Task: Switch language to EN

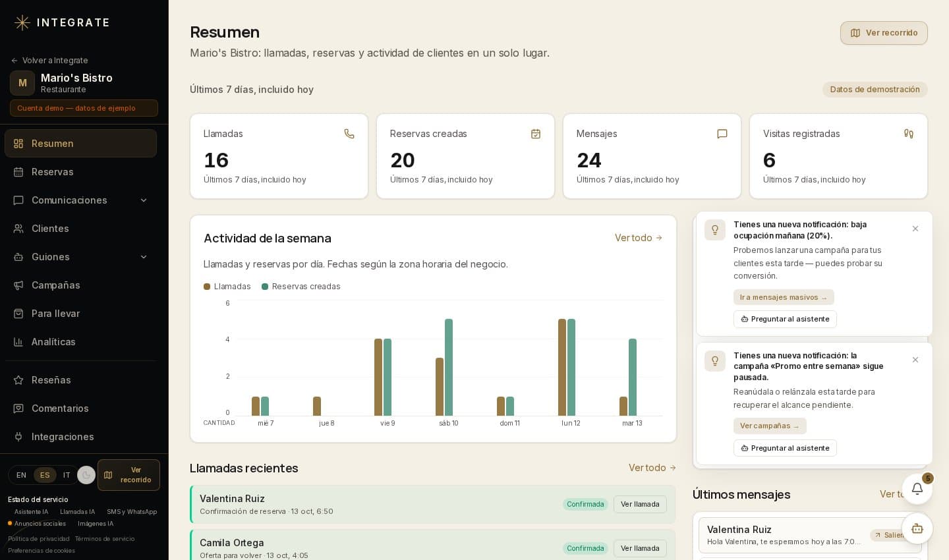Action: tap(22, 475)
